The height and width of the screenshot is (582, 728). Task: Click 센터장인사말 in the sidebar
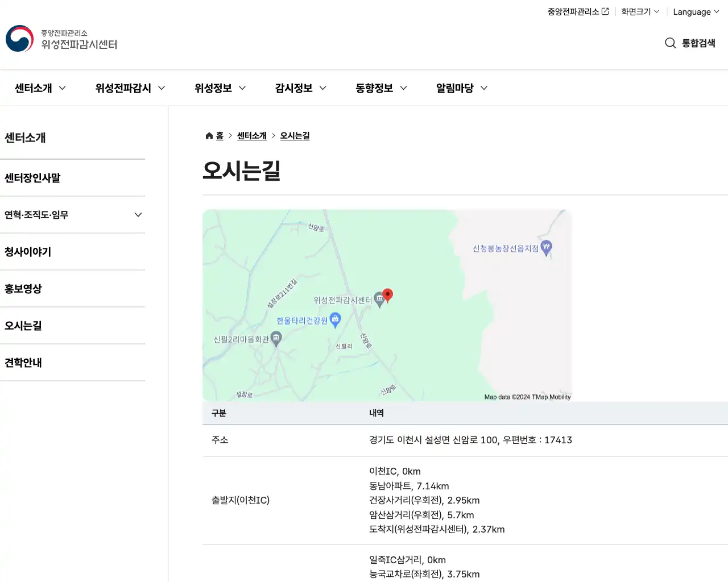tap(31, 177)
